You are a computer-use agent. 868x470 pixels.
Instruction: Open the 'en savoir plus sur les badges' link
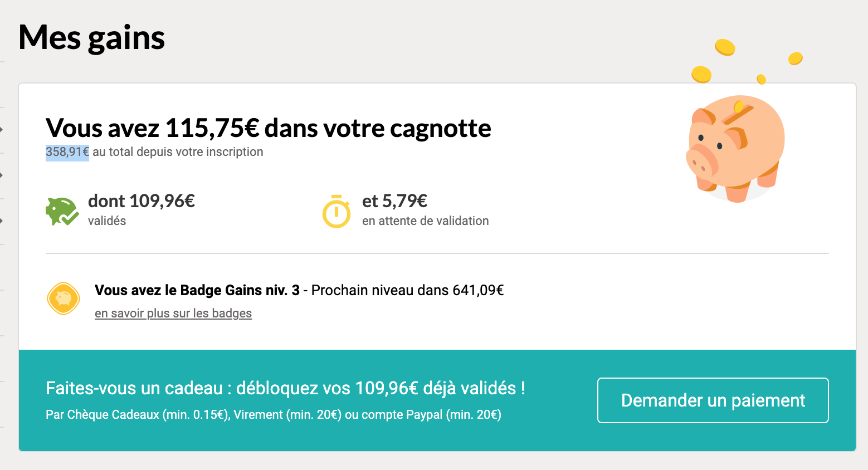(173, 314)
